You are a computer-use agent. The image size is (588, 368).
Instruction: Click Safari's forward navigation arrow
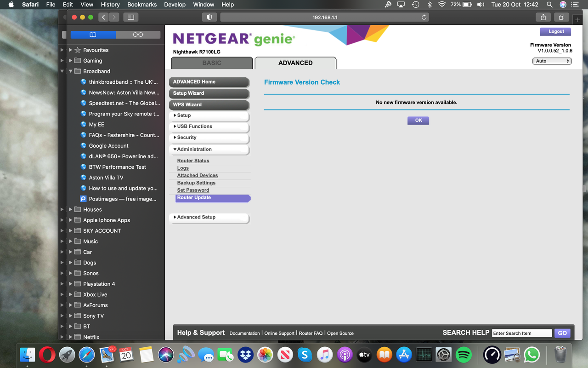coord(114,17)
